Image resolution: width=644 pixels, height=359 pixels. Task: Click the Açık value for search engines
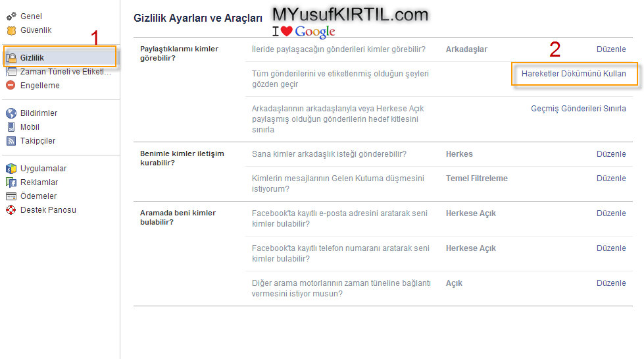click(454, 283)
